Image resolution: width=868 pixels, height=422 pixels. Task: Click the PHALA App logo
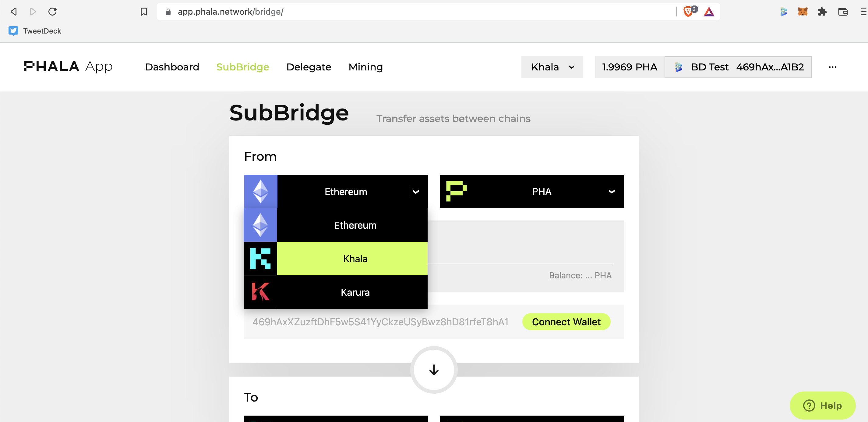tap(68, 66)
